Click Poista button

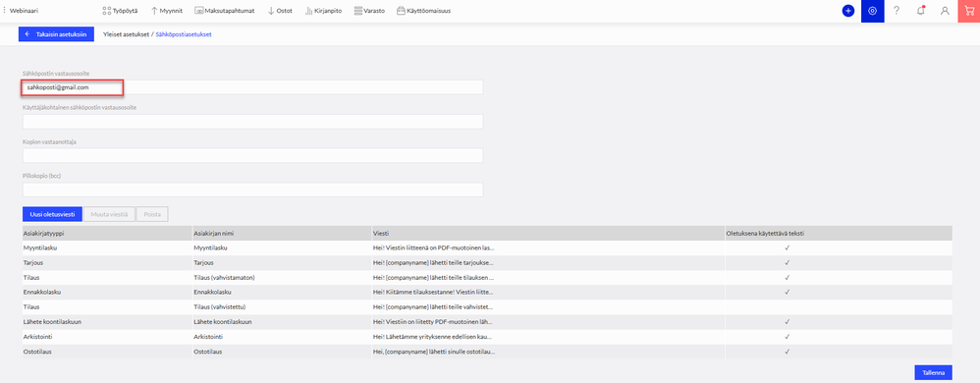152,214
